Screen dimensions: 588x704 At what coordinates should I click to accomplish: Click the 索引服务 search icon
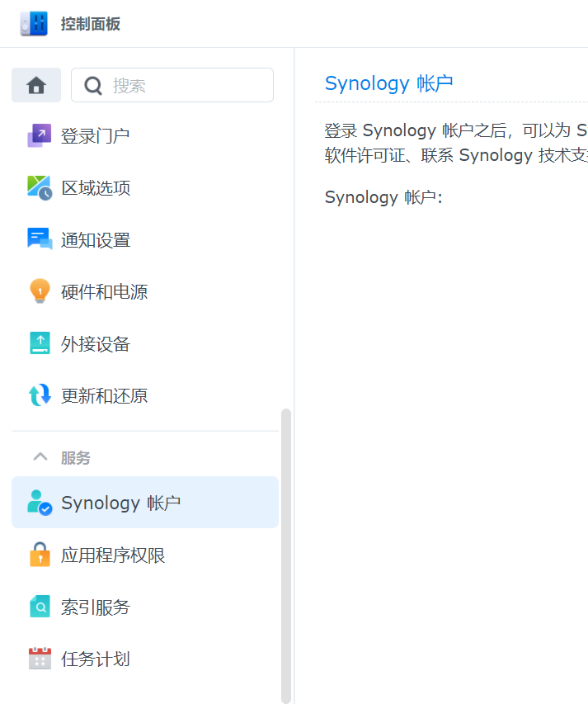point(40,607)
